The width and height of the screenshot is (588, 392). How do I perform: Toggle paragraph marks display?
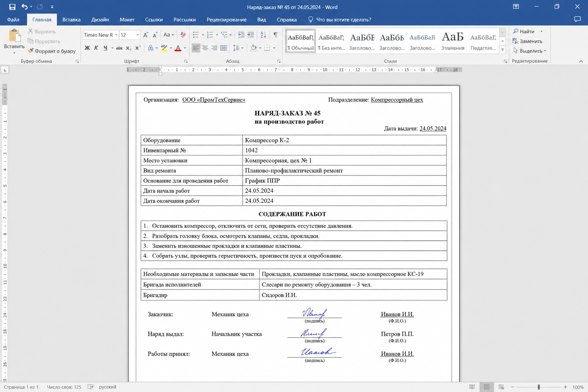pos(275,35)
